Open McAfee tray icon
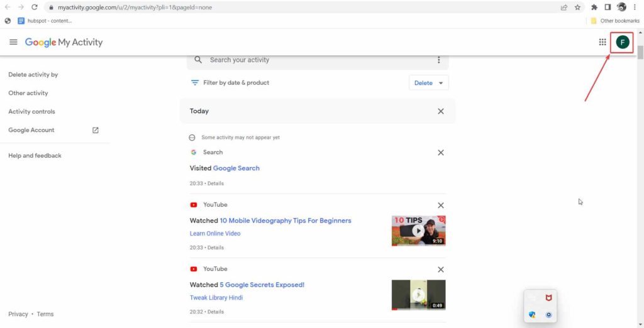The height and width of the screenshot is (328, 644). (x=548, y=298)
